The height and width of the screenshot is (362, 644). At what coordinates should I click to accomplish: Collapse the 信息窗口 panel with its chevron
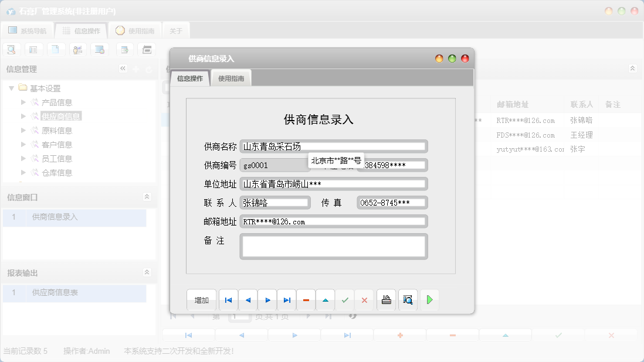[147, 197]
